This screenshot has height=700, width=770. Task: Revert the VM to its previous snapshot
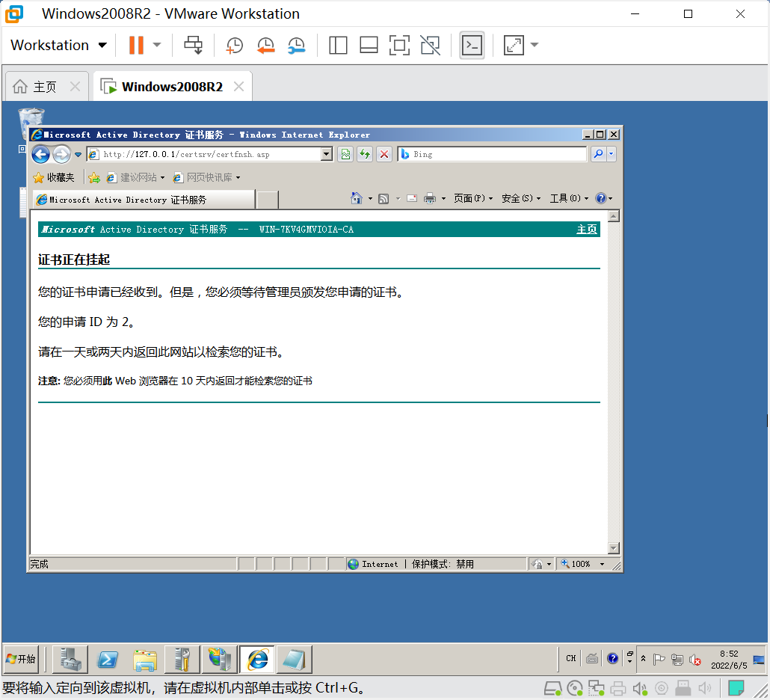[x=265, y=45]
